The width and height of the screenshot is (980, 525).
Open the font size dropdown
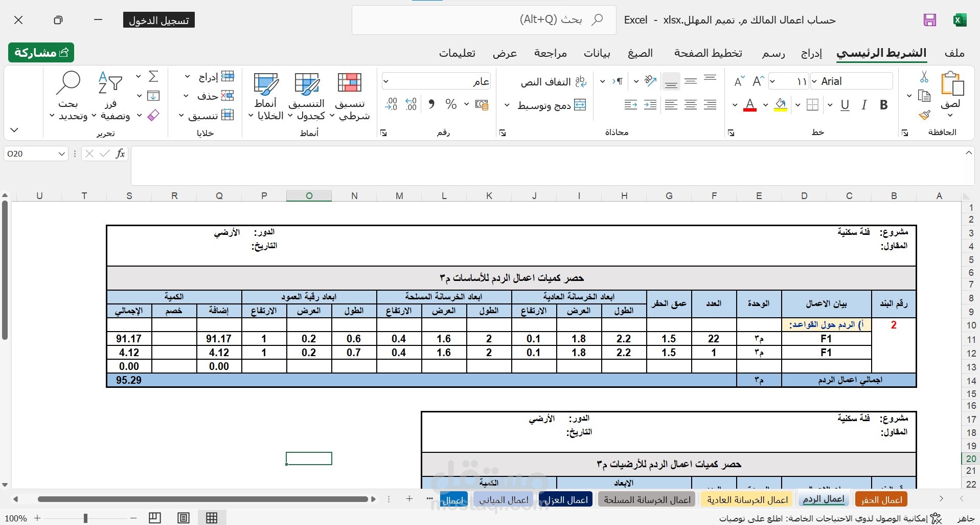[772, 81]
